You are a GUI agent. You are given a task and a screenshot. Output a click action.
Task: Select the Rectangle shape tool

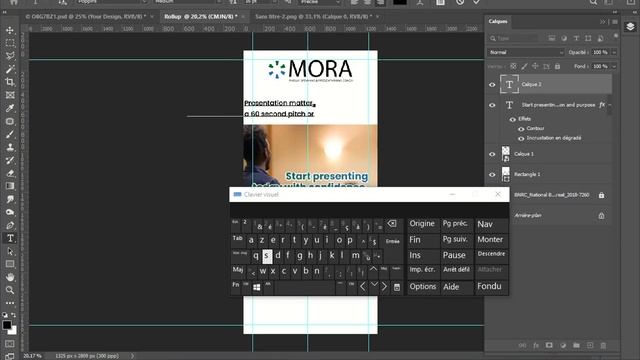click(10, 264)
